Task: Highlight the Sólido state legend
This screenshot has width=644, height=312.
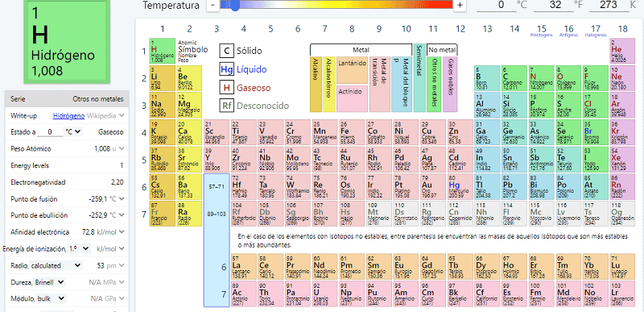Action: click(241, 51)
